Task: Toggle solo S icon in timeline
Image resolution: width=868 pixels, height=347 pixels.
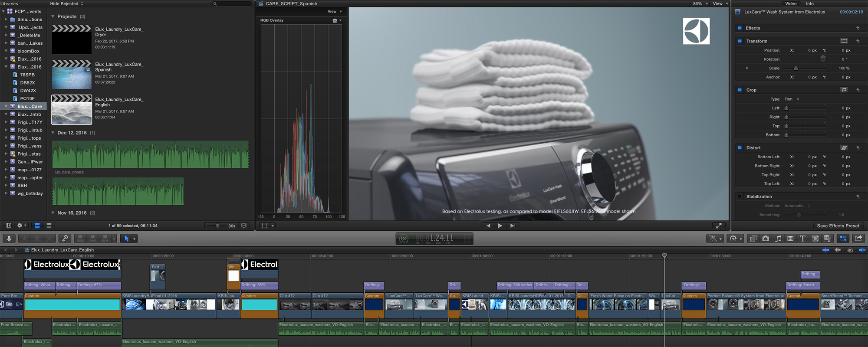Action: (x=850, y=250)
